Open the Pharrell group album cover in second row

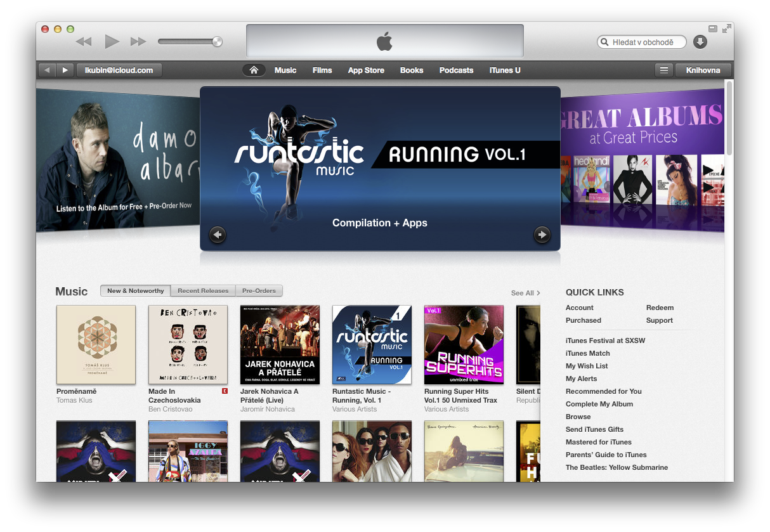(372, 451)
